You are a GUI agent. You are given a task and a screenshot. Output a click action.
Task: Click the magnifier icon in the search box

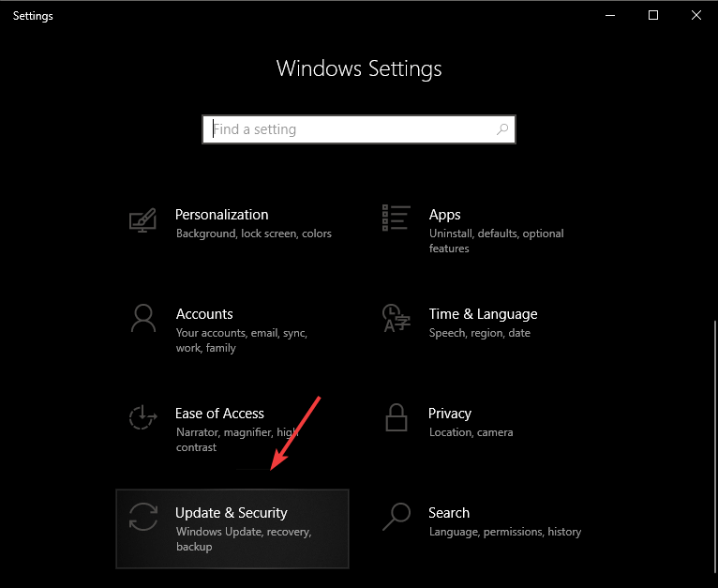coord(502,129)
